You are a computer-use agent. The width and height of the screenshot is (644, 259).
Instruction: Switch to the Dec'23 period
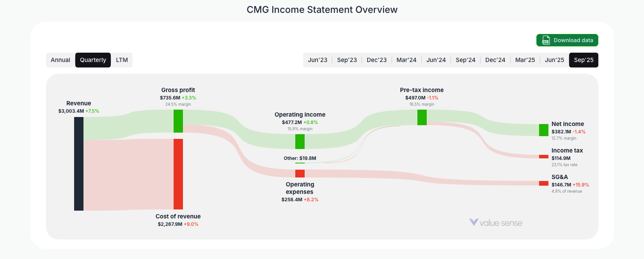click(376, 60)
